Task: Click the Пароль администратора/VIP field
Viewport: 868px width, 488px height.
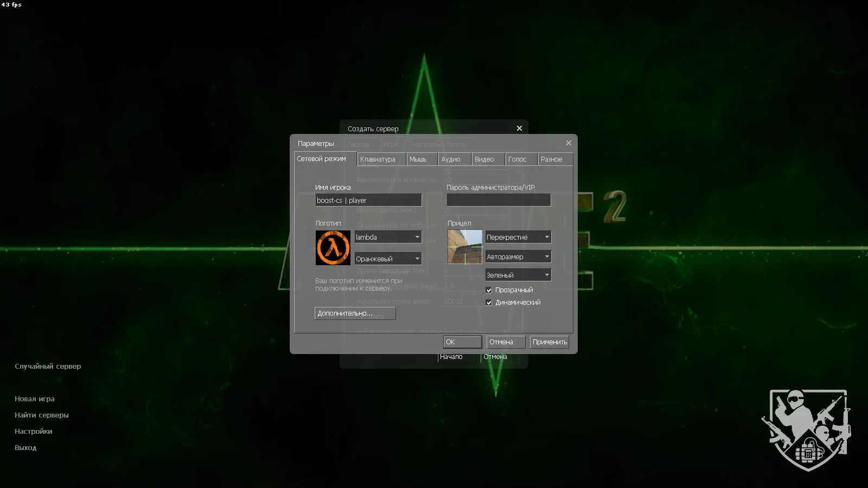Action: coord(498,201)
